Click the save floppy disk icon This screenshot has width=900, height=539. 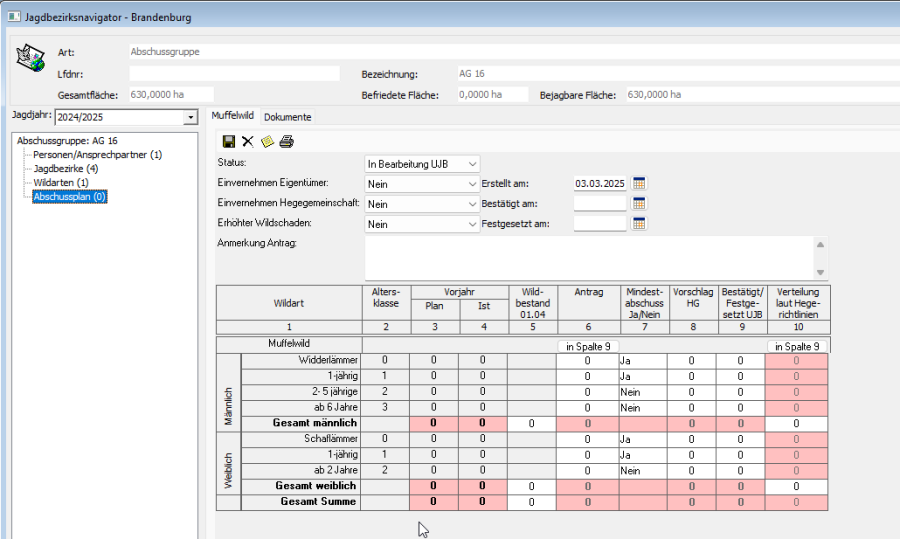(x=229, y=142)
